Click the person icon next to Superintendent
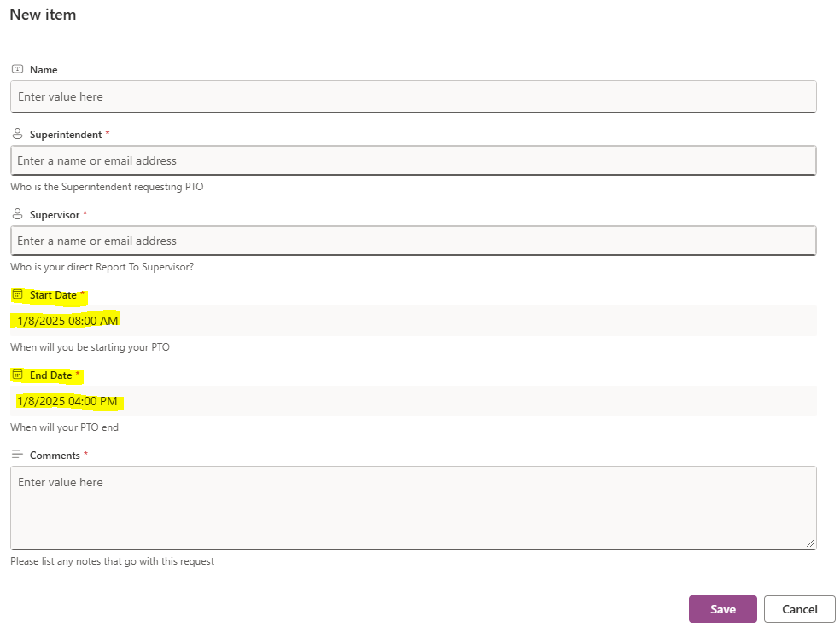 (x=17, y=134)
